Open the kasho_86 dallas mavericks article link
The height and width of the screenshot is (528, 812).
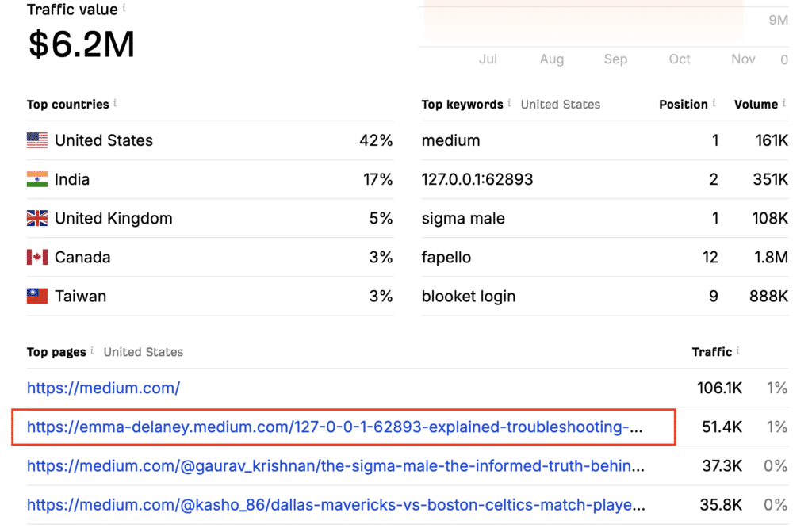click(336, 505)
